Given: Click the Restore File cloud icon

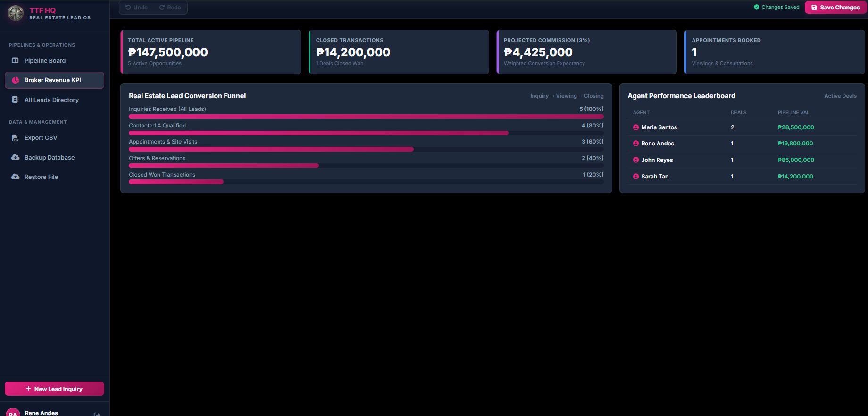Looking at the screenshot, I should 15,177.
